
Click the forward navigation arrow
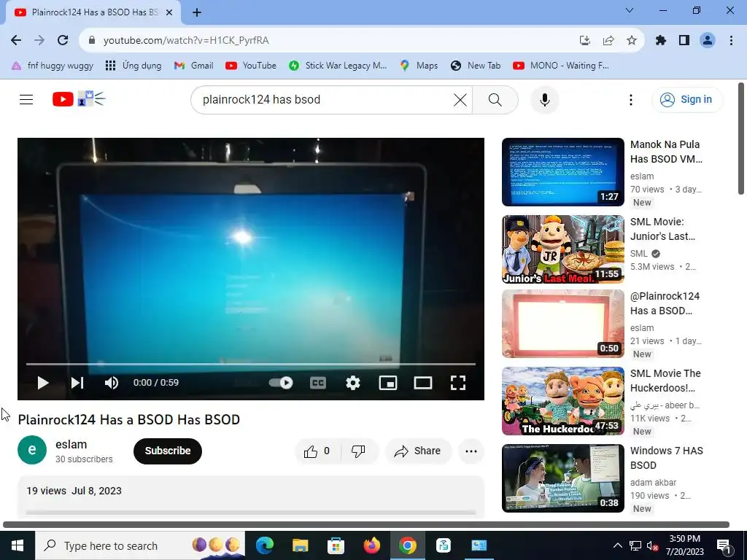(x=39, y=41)
